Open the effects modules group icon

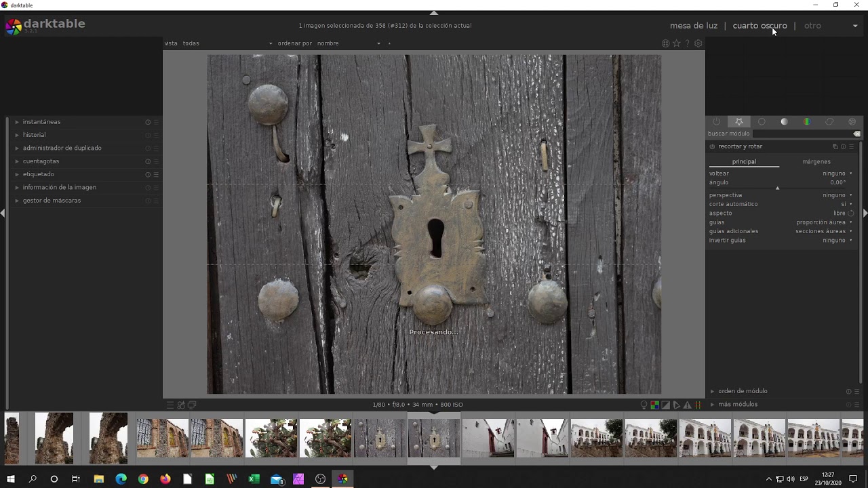(x=852, y=122)
